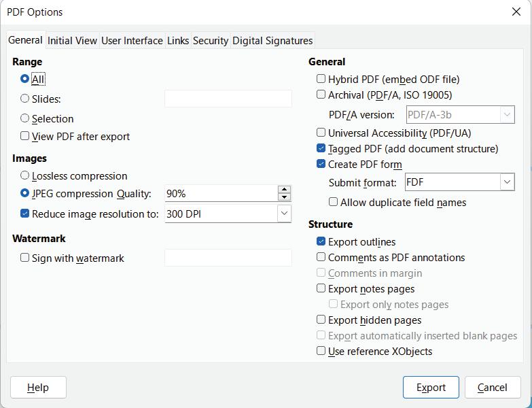Enable Hybrid PDF (embed ODF file)
532x408 pixels.
pos(321,79)
